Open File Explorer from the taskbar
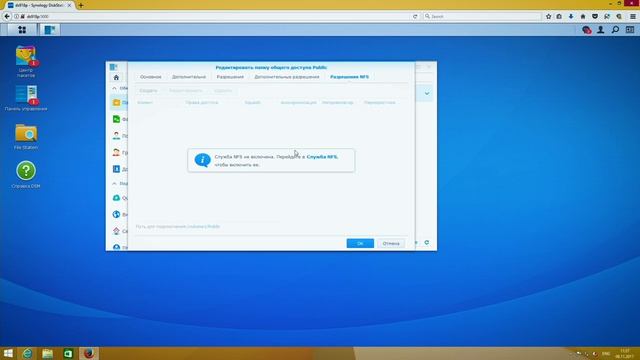 pos(48,353)
